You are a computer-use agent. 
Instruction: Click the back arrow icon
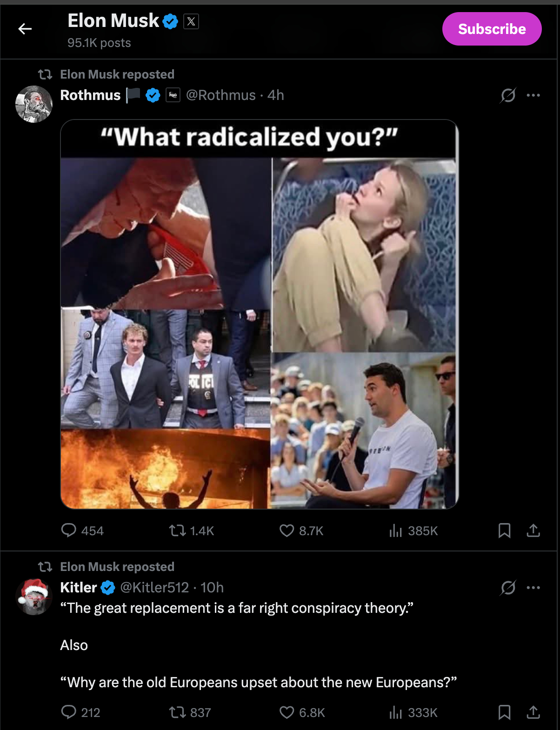(25, 29)
